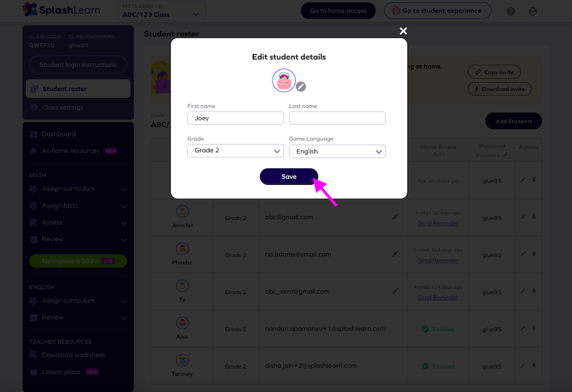Click the edit pencil in Alex's actions

pyautogui.click(x=523, y=328)
